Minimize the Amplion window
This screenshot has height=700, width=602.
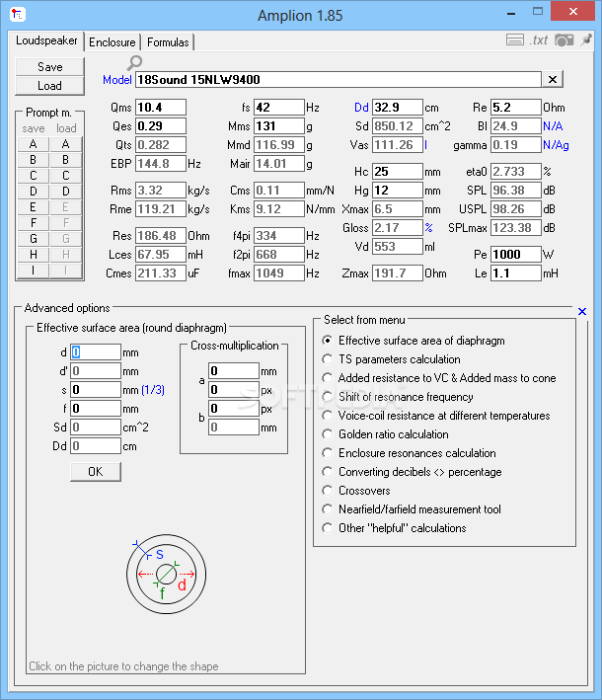[511, 14]
